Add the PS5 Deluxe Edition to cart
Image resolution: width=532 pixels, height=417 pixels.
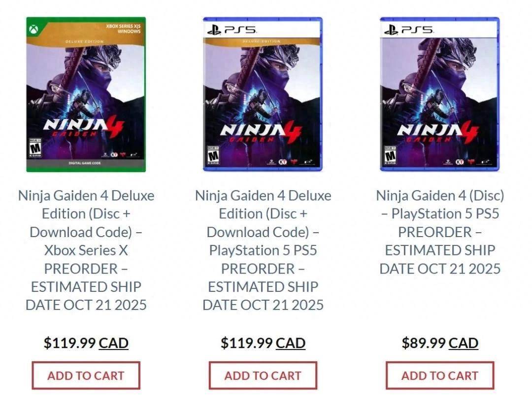[263, 376]
